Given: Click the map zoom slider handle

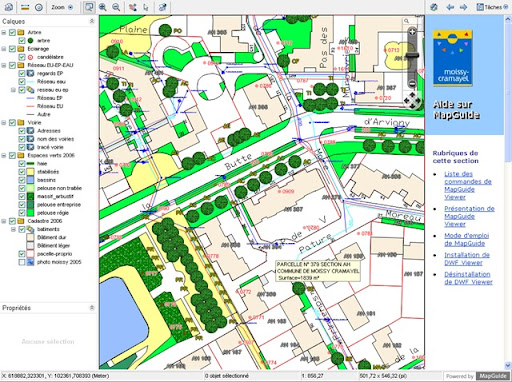Looking at the screenshot, I should coord(412,56).
